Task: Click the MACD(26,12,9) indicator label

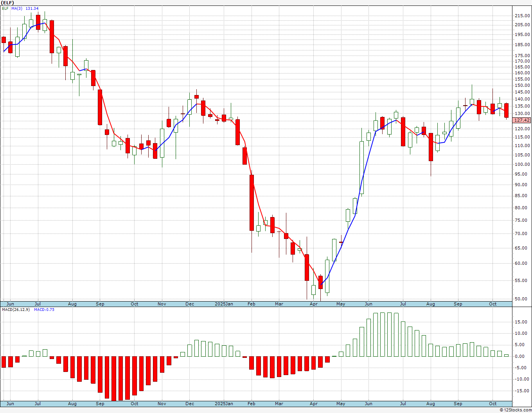Action: [x=15, y=309]
